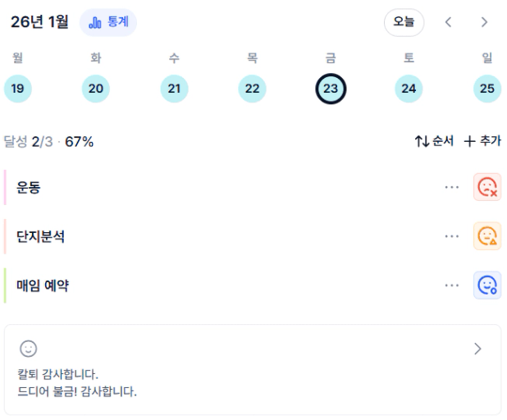This screenshot has height=420, width=507.
Task: Open the three-dot menu for 운동
Action: pos(451,187)
